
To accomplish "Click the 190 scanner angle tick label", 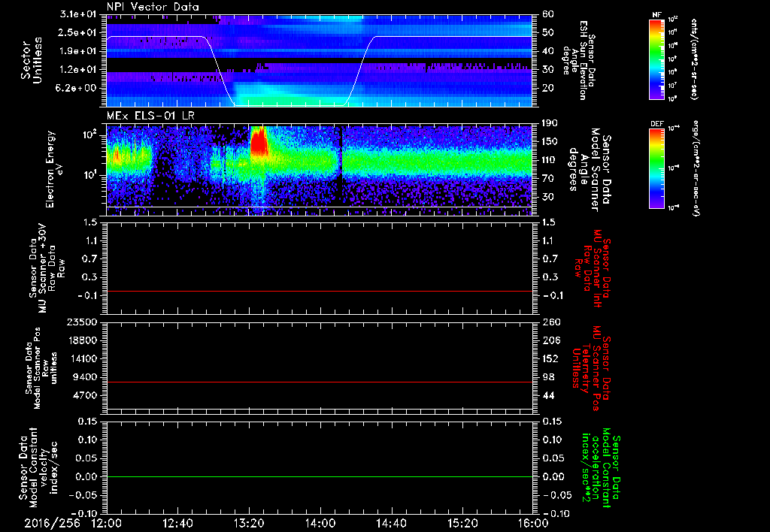I will 550,123.
